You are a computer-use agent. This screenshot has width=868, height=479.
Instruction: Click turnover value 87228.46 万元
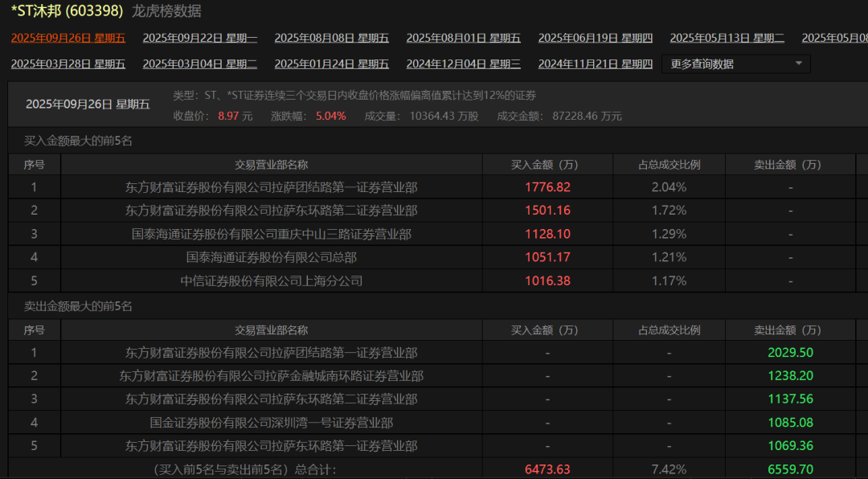[x=587, y=117]
